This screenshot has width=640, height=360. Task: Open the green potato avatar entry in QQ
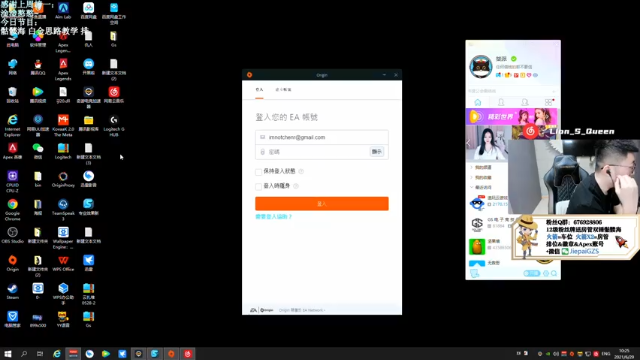click(x=477, y=247)
